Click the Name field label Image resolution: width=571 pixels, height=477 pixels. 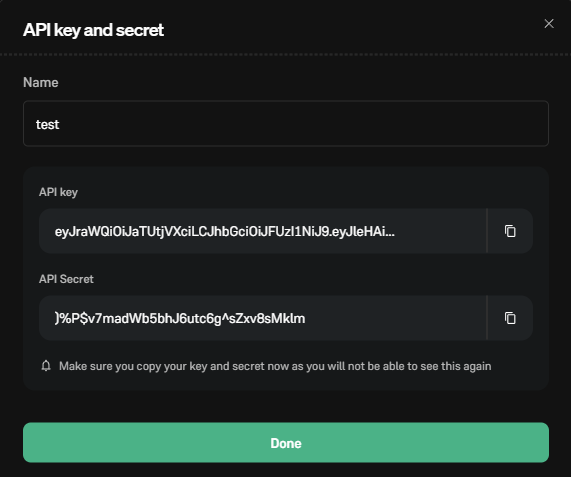(x=41, y=82)
